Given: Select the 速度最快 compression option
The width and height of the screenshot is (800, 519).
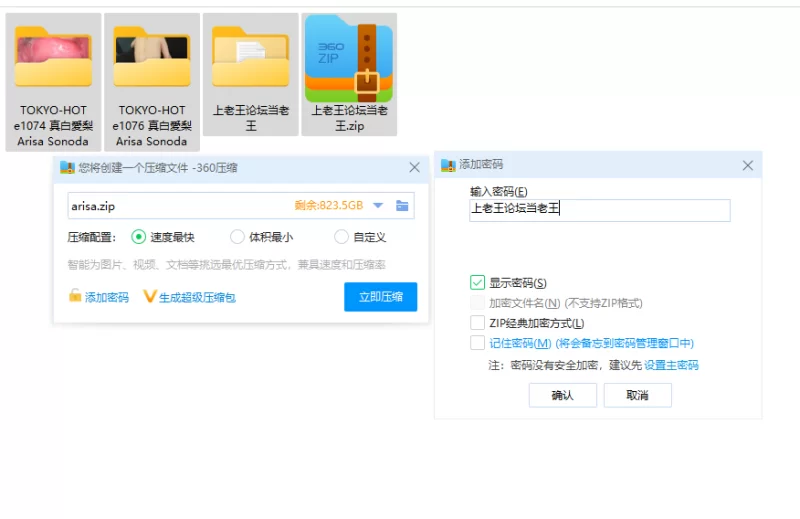Looking at the screenshot, I should point(138,237).
